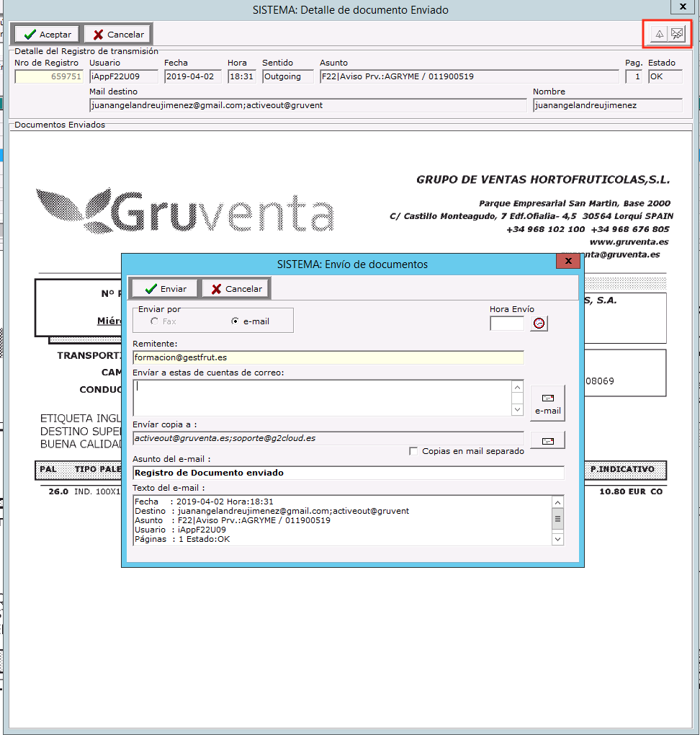This screenshot has width=700, height=735.
Task: Click the red X Cancelar button in the send dialog
Action: pyautogui.click(x=235, y=289)
